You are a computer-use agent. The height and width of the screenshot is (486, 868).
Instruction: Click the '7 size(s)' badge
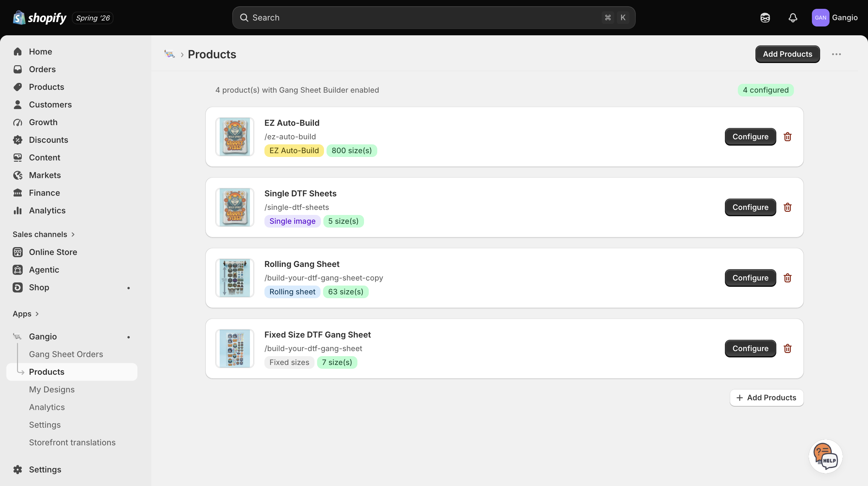point(337,362)
